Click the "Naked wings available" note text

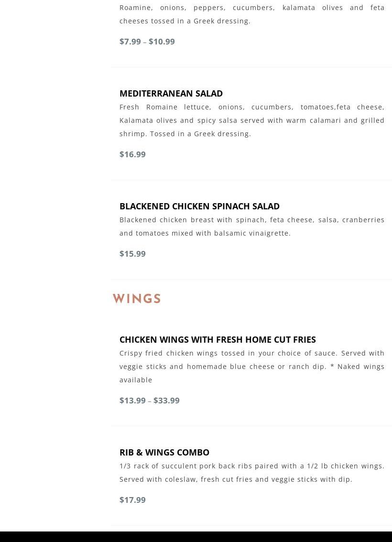(252, 373)
